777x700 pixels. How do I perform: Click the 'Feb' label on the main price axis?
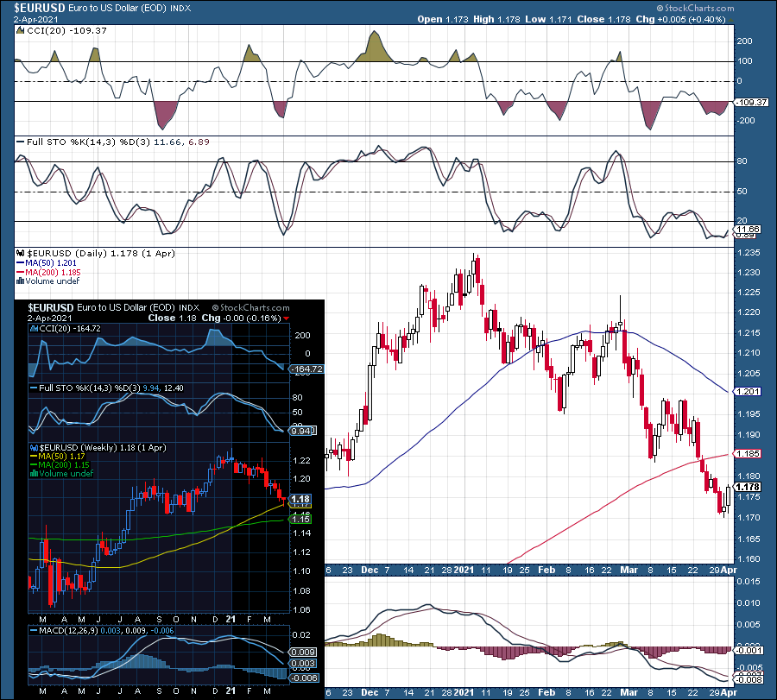pos(546,570)
